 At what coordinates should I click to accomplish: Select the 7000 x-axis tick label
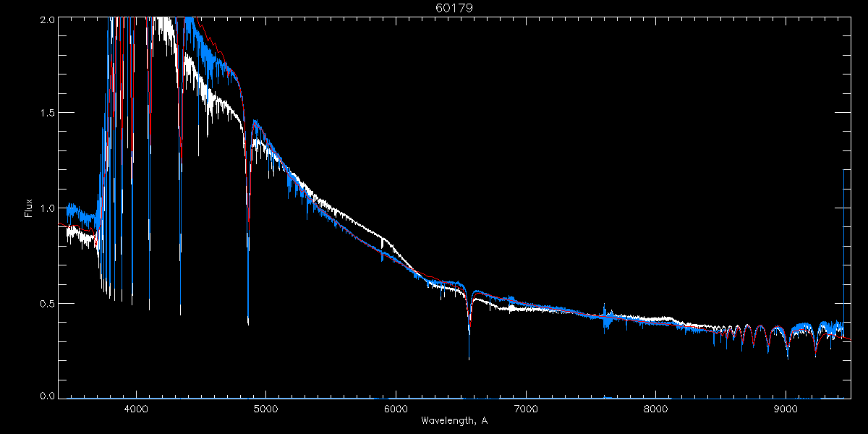point(526,409)
